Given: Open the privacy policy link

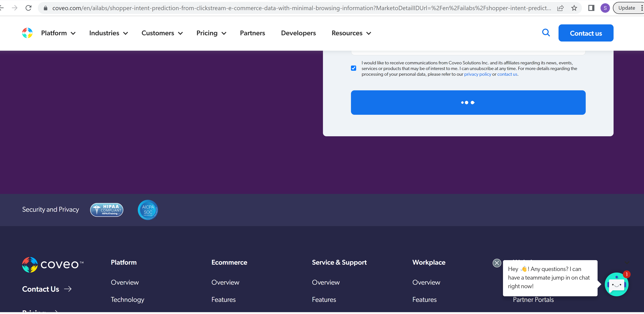Looking at the screenshot, I should [x=478, y=74].
